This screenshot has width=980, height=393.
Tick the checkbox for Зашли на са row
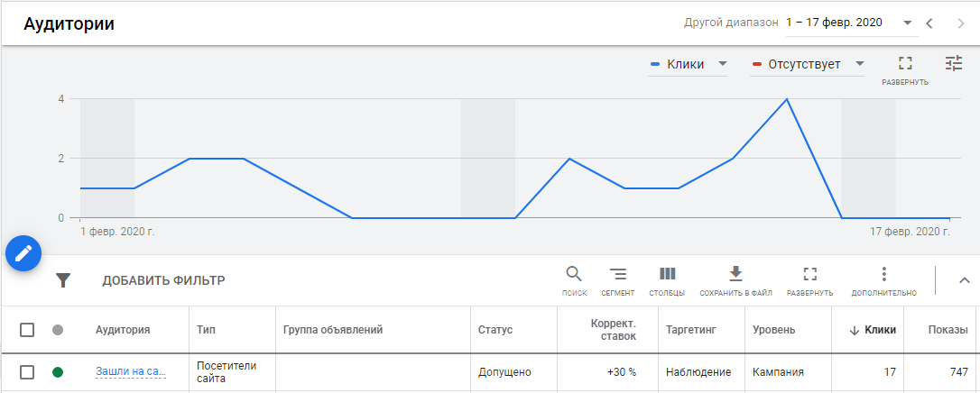pyautogui.click(x=27, y=372)
